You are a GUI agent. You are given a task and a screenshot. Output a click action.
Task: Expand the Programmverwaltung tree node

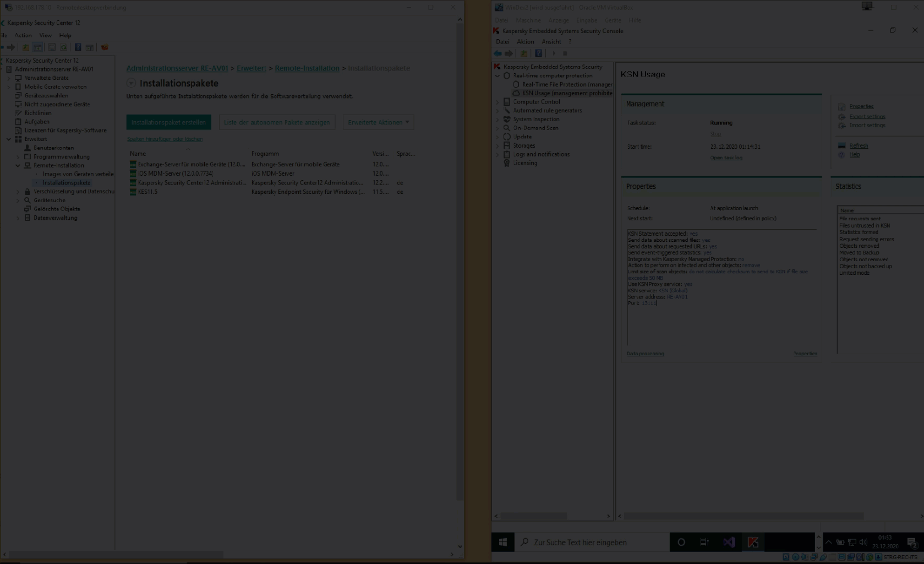click(x=18, y=157)
